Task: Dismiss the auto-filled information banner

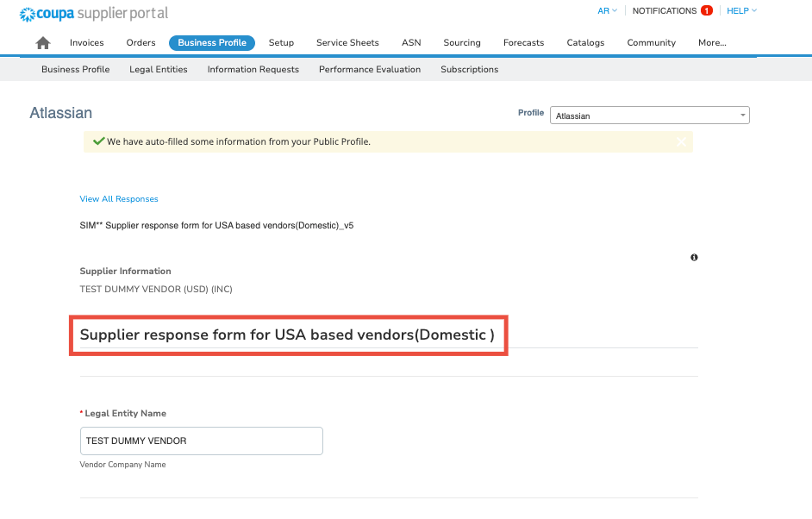Action: (x=681, y=142)
